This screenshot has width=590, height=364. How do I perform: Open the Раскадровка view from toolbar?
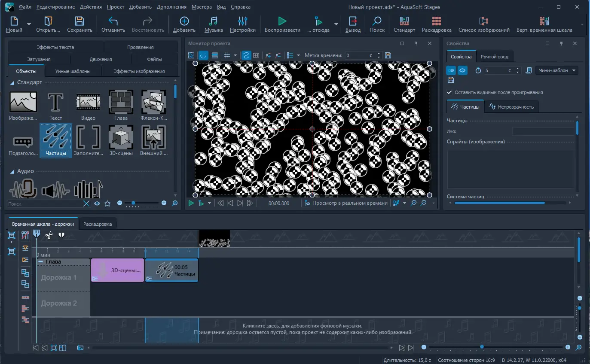click(x=436, y=24)
